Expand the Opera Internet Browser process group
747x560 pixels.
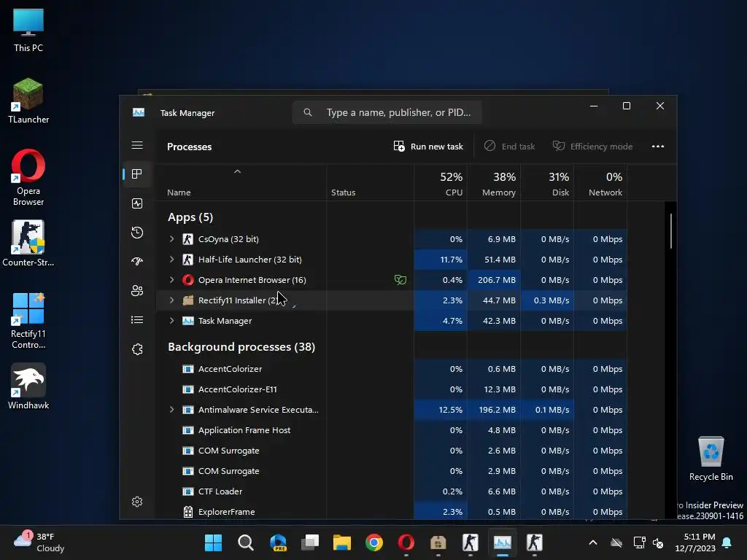172,280
